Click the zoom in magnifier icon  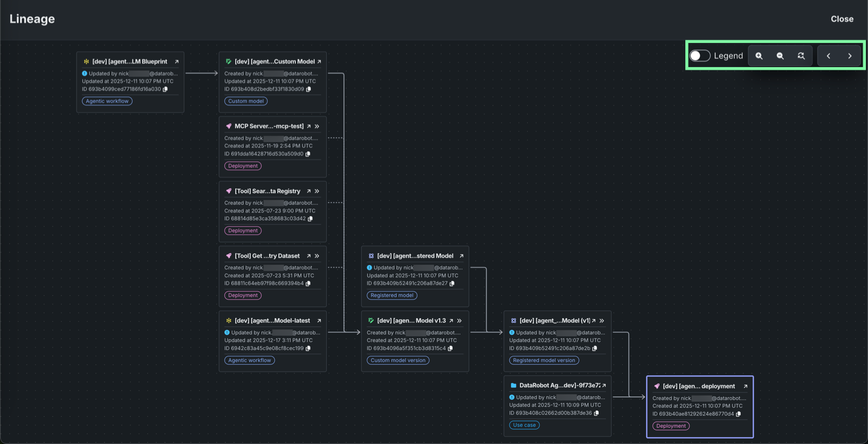pyautogui.click(x=759, y=56)
